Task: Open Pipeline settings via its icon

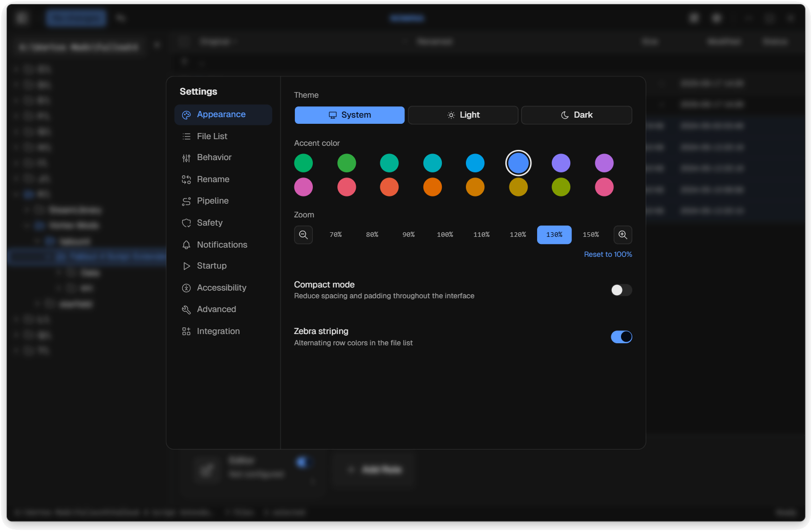Action: coord(186,202)
